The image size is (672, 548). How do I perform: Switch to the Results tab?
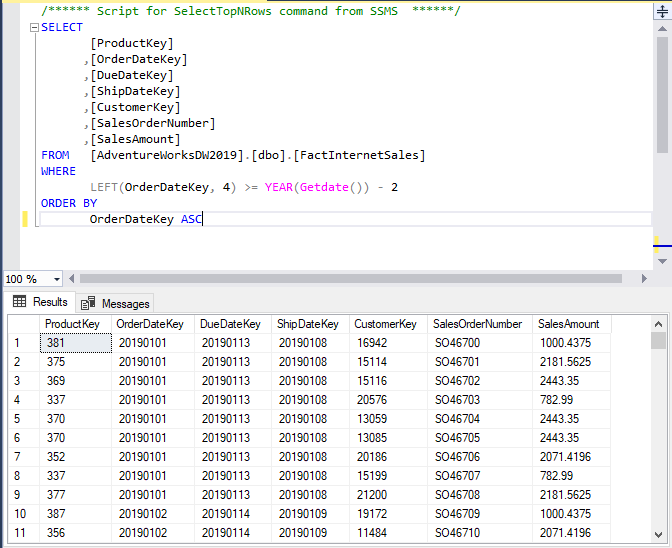coord(41,302)
